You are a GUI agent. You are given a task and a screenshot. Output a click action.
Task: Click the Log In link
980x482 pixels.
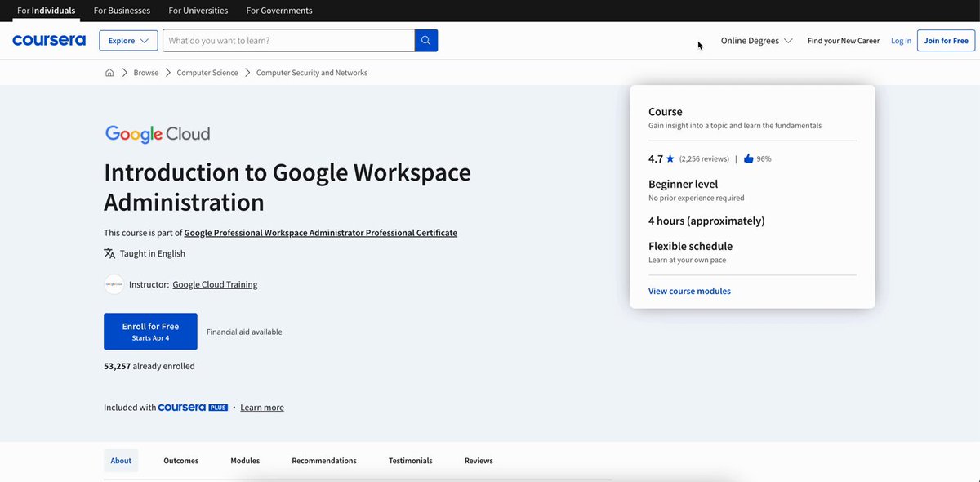(x=901, y=41)
